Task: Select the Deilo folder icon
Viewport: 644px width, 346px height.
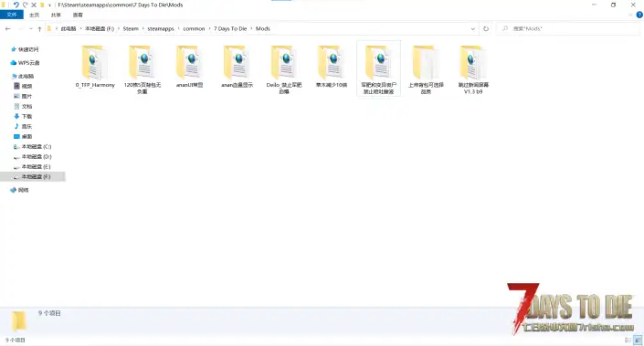Action: pyautogui.click(x=284, y=62)
